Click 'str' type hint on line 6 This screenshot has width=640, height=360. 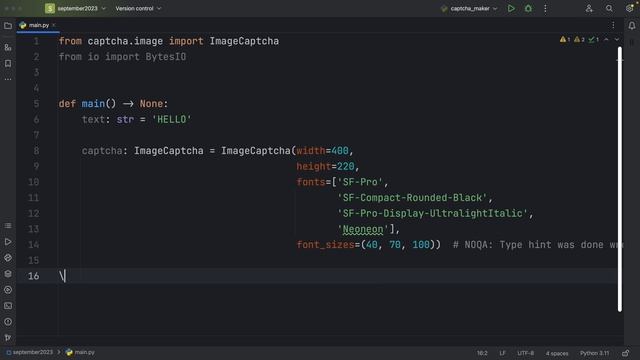click(125, 120)
